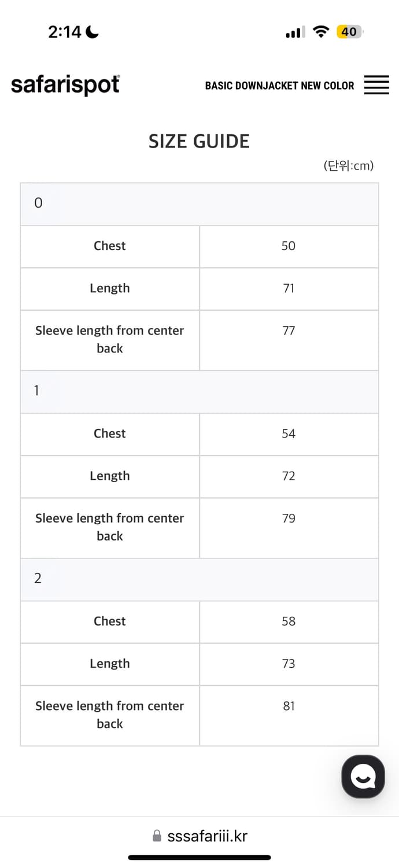Tap chest value 50 for size 0
Image resolution: width=399 pixels, height=868 pixels.
pyautogui.click(x=288, y=246)
